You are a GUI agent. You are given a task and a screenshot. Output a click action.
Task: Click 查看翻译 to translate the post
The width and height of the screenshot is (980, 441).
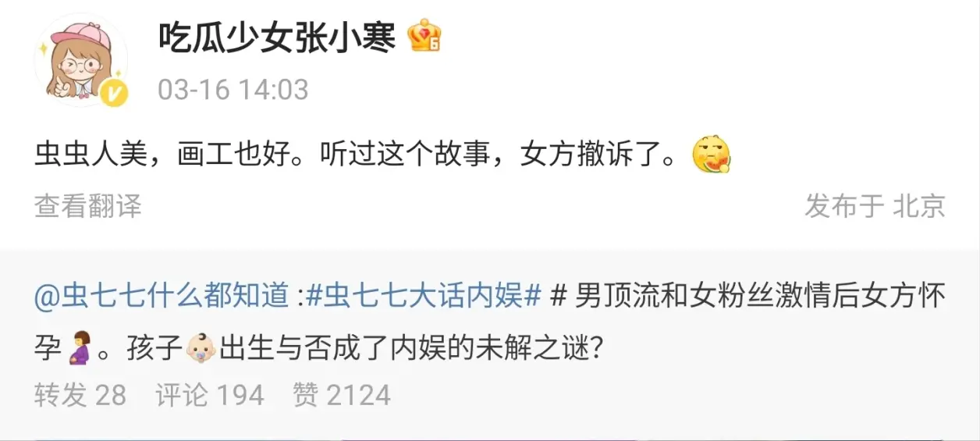[x=88, y=206]
